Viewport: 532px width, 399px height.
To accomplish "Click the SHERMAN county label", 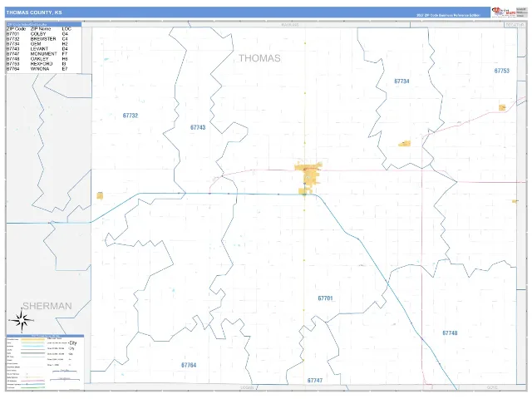I will tap(47, 306).
